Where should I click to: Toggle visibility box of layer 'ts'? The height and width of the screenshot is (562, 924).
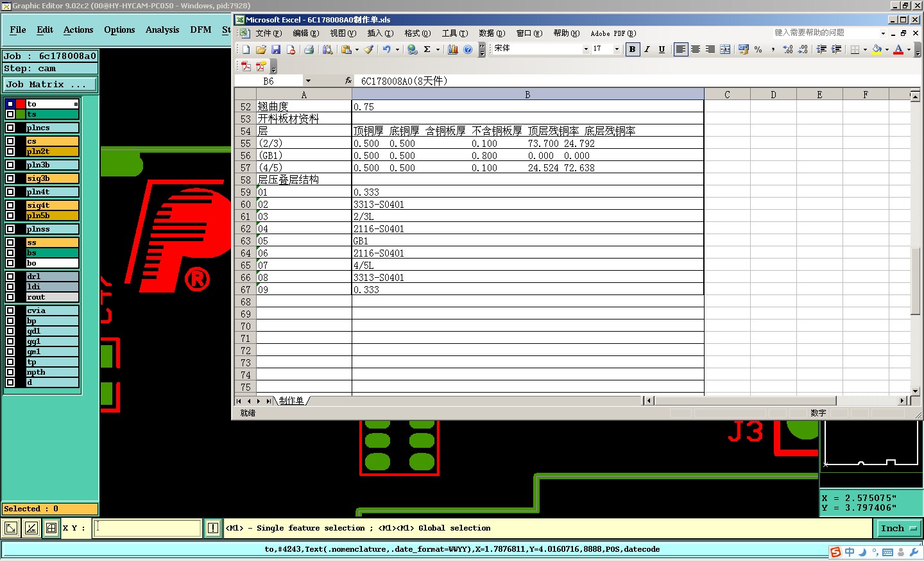[10, 114]
